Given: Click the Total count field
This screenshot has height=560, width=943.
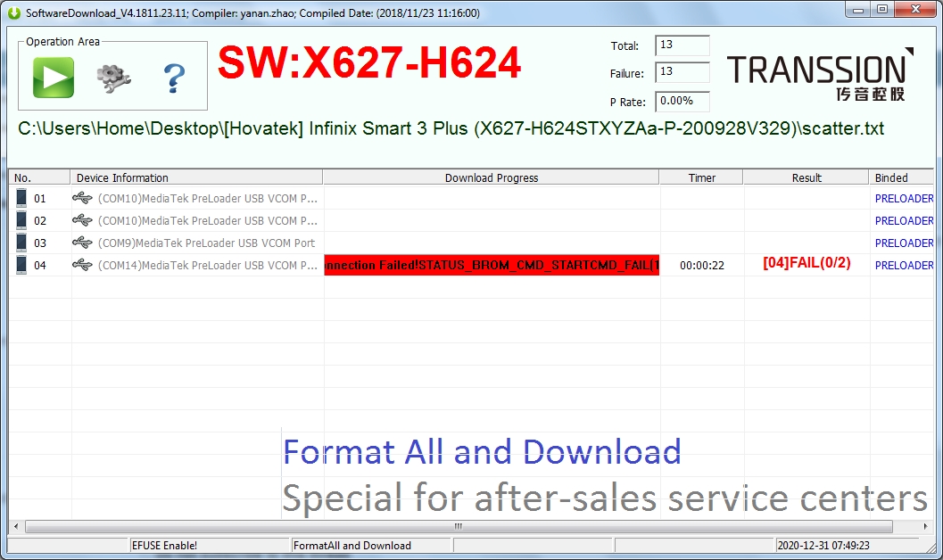Looking at the screenshot, I should pos(682,45).
